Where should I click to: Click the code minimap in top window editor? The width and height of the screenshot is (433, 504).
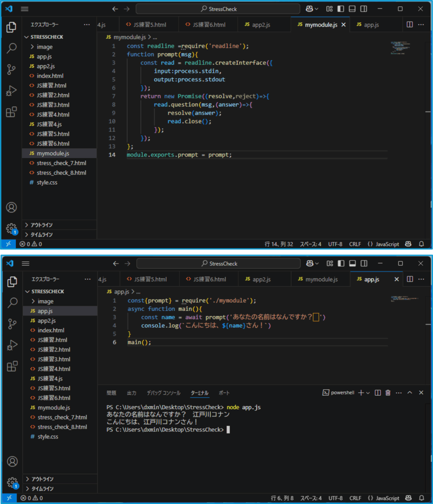[400, 48]
